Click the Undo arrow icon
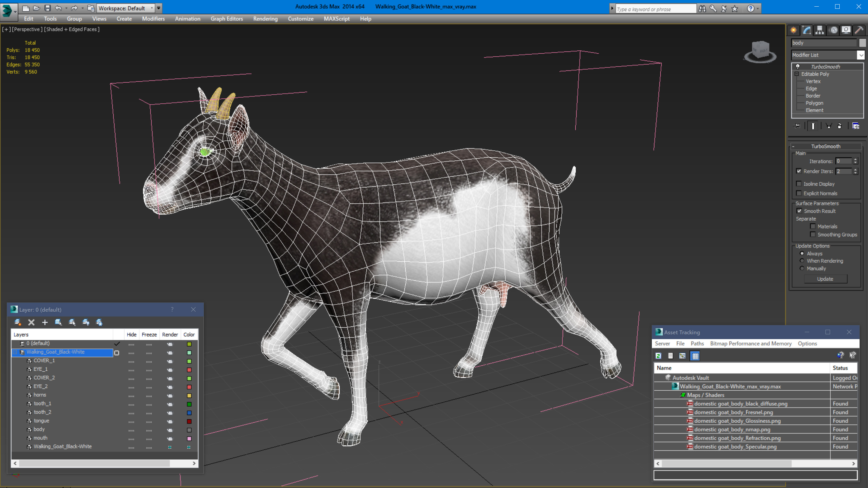This screenshot has height=488, width=868. tap(58, 8)
